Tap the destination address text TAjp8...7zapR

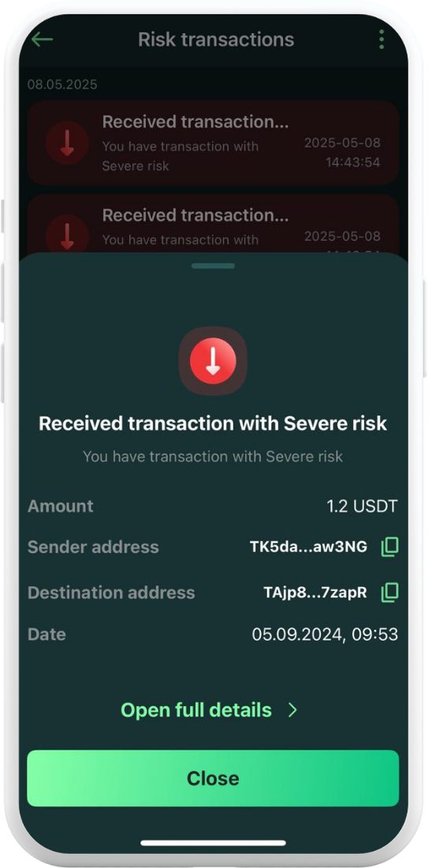click(x=315, y=593)
